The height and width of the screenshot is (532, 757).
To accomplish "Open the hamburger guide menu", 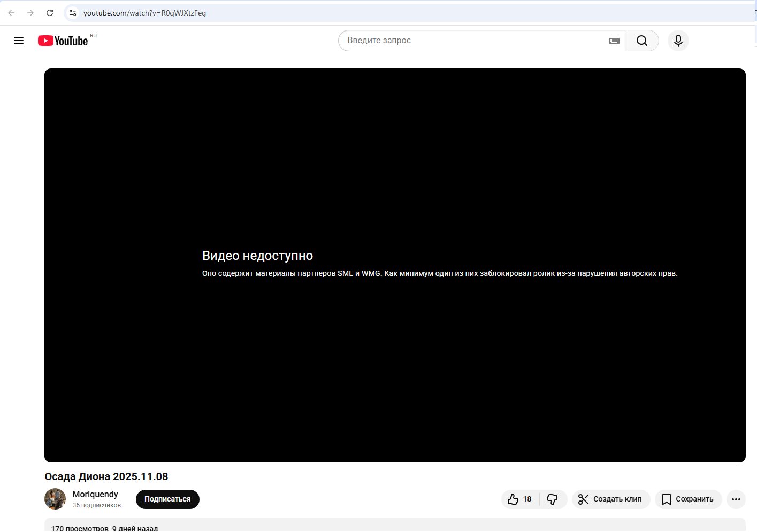I will click(x=19, y=41).
